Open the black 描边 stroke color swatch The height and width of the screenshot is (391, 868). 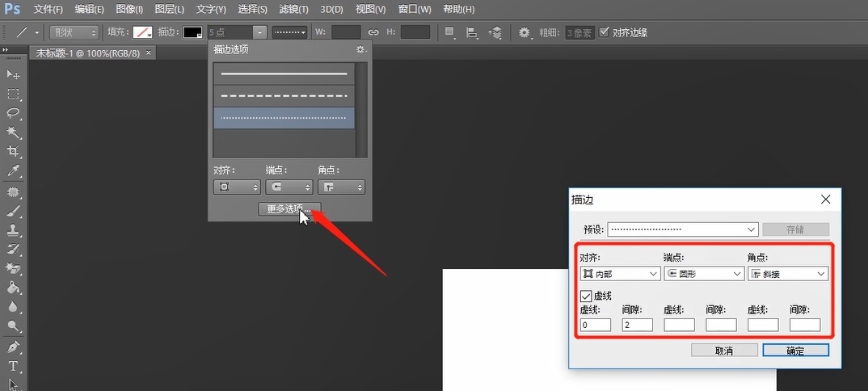click(192, 32)
